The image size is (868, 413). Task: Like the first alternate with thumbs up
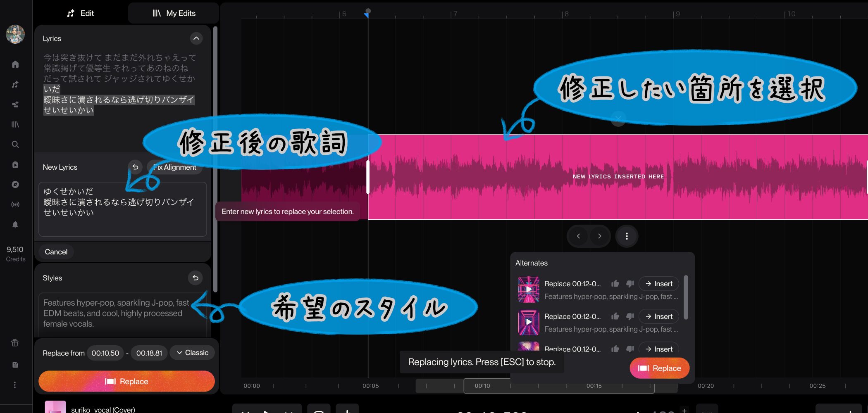coord(615,284)
